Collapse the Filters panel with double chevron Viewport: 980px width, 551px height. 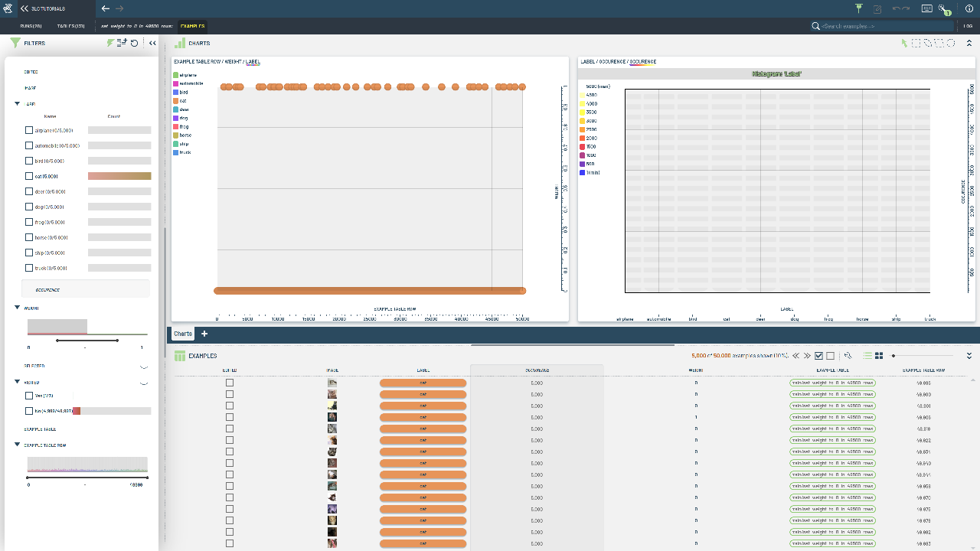coord(152,44)
